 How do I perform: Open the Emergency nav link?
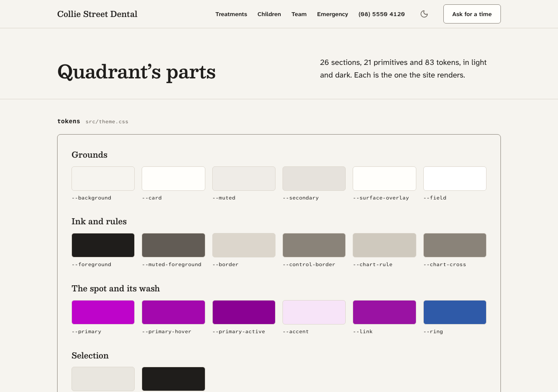click(x=333, y=14)
